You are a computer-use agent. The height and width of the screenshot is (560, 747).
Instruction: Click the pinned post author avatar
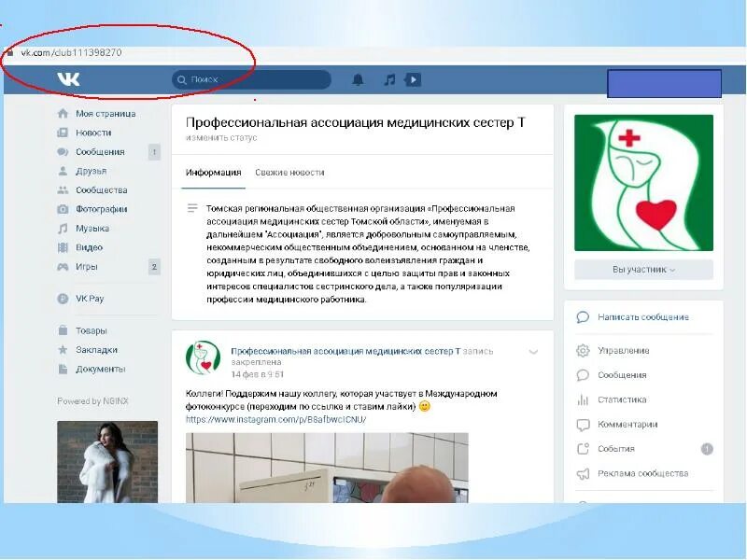[203, 358]
